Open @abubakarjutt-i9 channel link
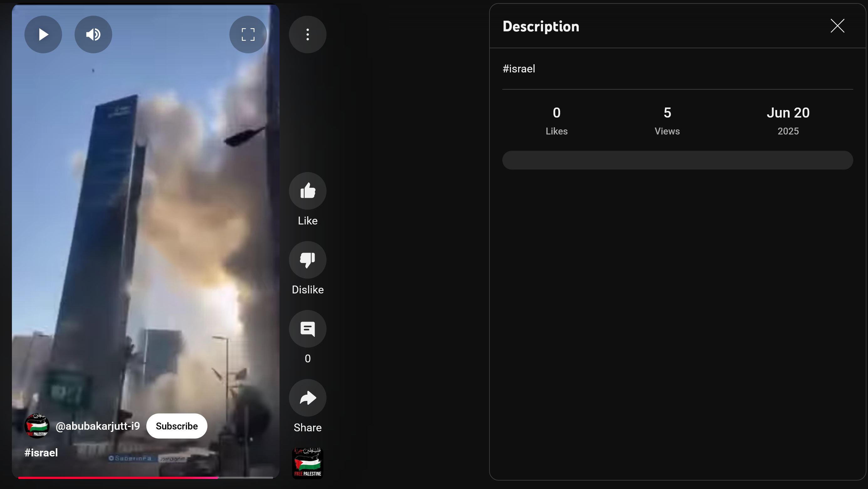 tap(98, 426)
